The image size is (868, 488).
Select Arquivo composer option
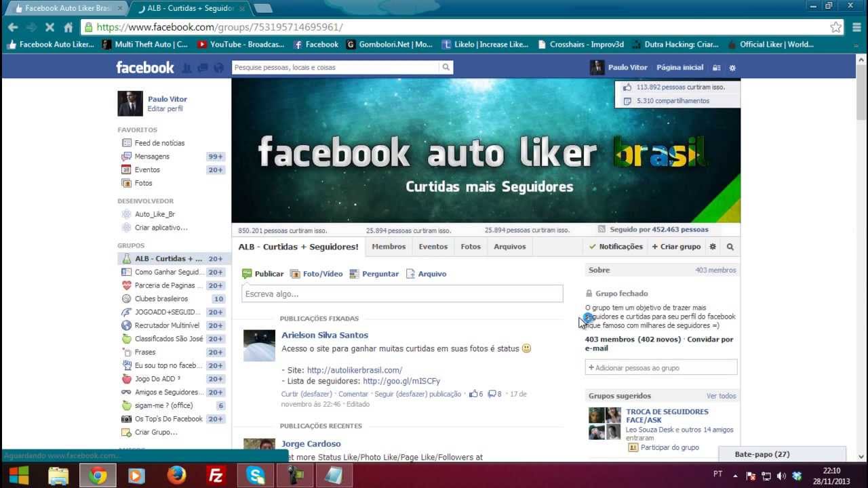pyautogui.click(x=426, y=274)
